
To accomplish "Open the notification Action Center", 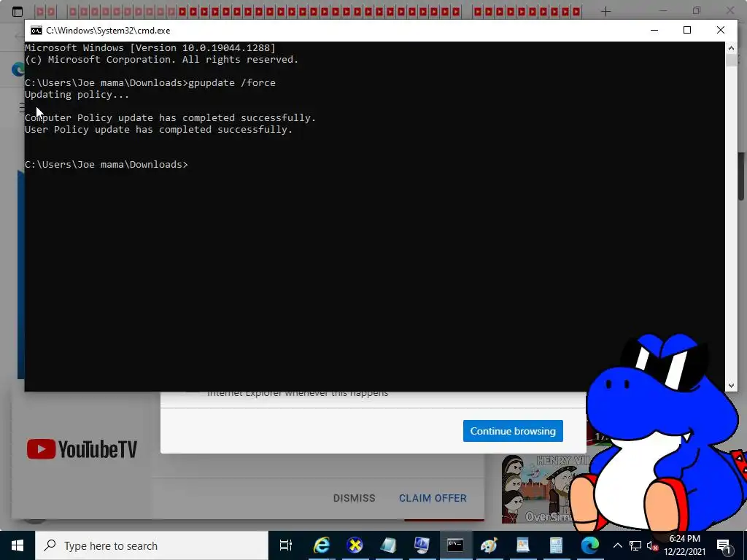I will [x=724, y=545].
